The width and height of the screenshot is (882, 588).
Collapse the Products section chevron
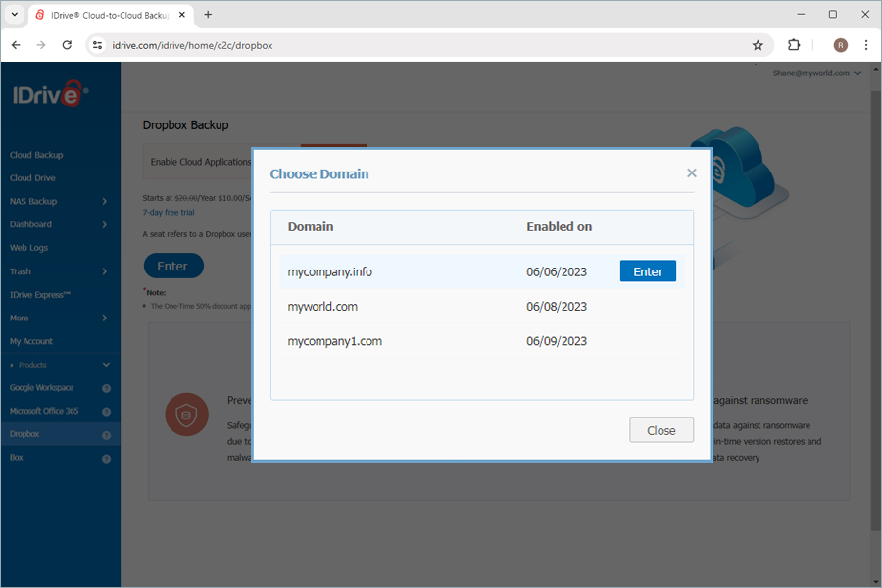[x=106, y=365]
